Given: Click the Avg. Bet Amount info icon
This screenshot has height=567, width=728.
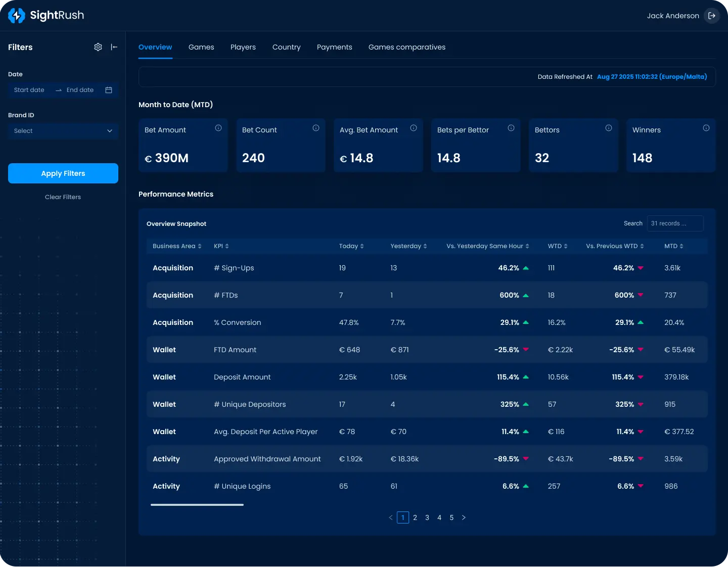Looking at the screenshot, I should pyautogui.click(x=414, y=128).
